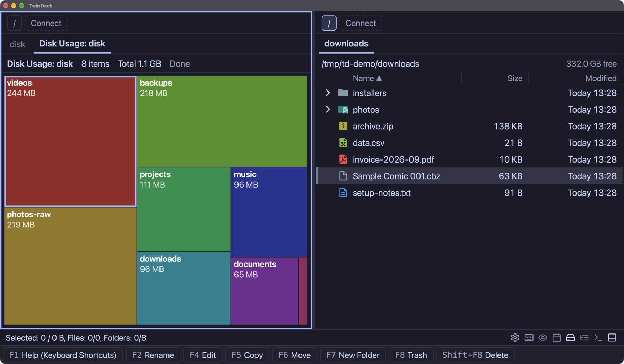Select the red videos treemap block
The image size is (624, 364).
coord(70,141)
